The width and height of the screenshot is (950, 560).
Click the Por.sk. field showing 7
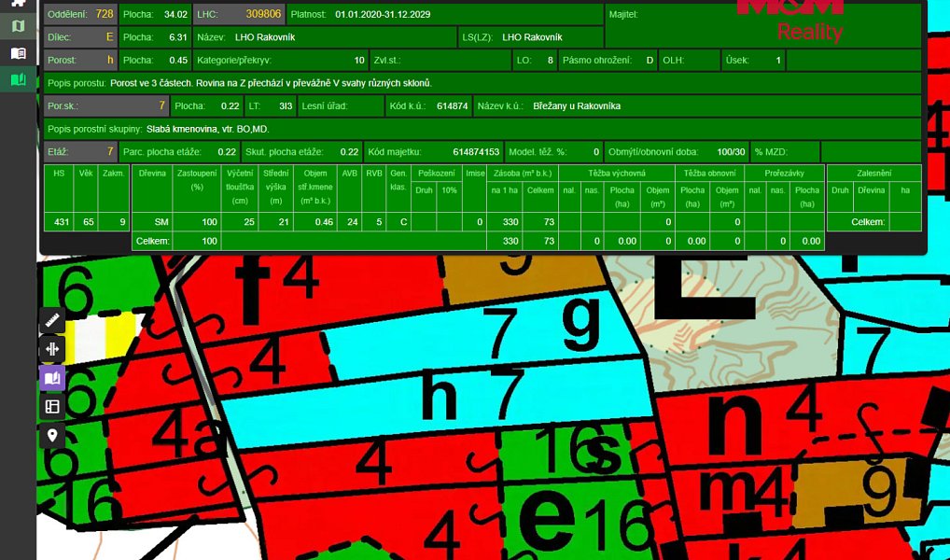coord(106,106)
